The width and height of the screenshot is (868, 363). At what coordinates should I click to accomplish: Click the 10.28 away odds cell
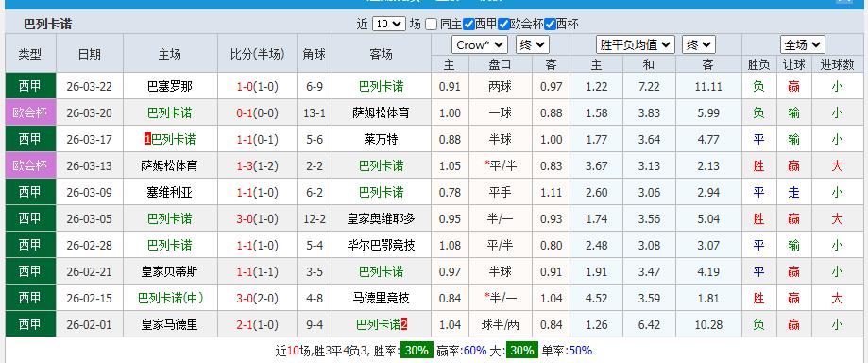click(707, 324)
